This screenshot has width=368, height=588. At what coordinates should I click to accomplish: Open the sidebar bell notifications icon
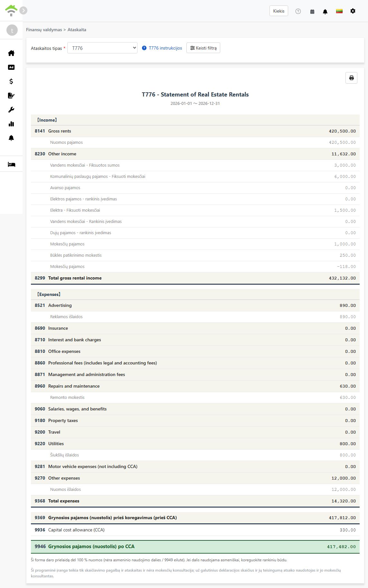pos(11,138)
